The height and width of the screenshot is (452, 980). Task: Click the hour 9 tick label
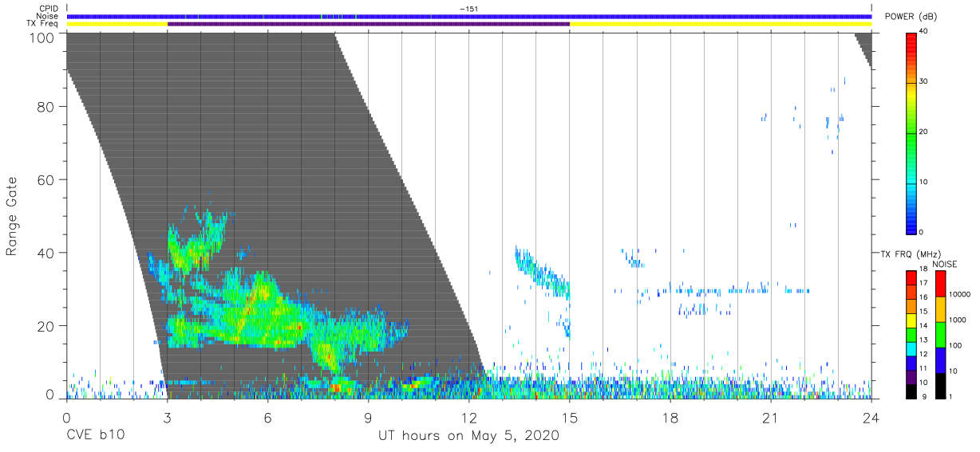368,419
